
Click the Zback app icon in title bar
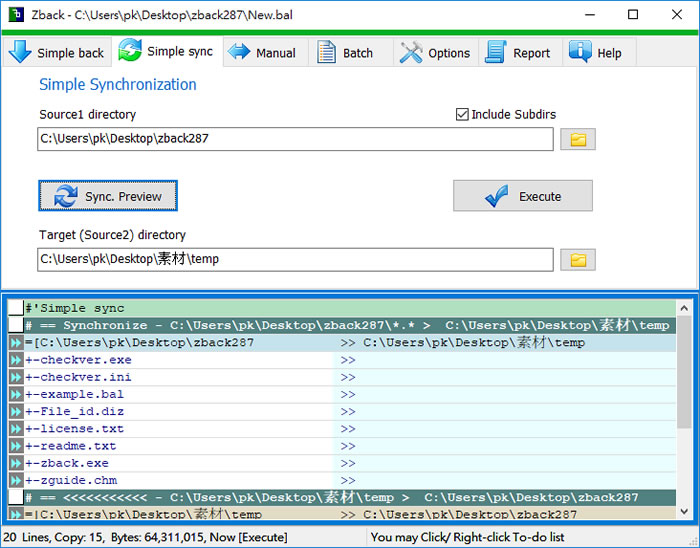[x=16, y=14]
